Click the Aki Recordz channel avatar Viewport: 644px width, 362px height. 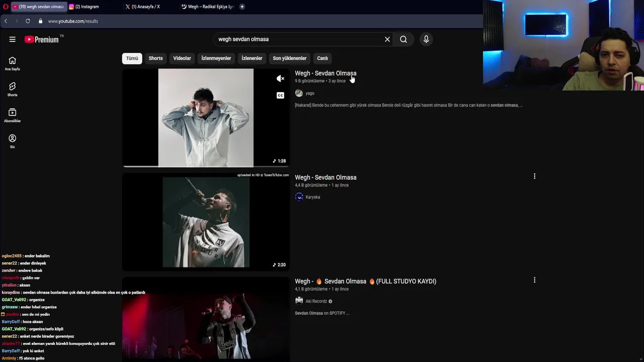pyautogui.click(x=299, y=301)
